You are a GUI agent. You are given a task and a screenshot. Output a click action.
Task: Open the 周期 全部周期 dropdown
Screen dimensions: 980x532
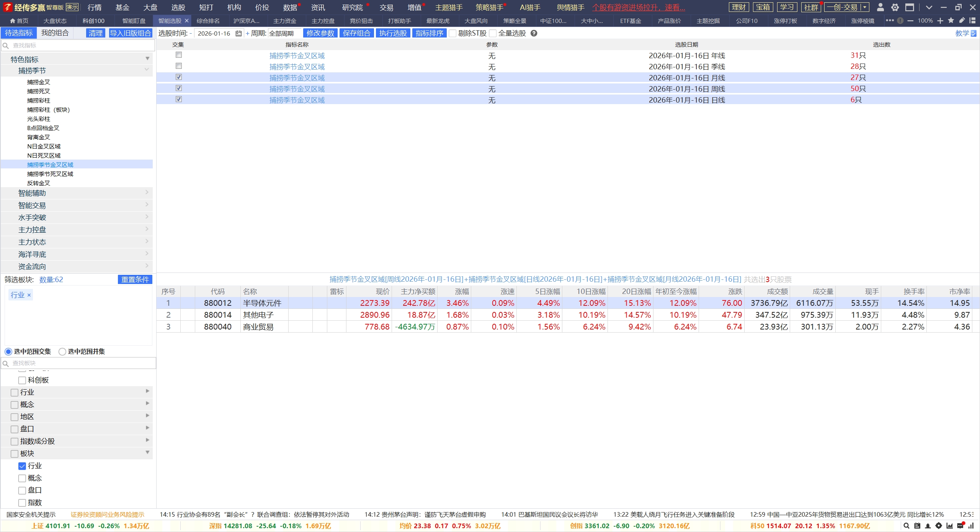click(x=284, y=34)
